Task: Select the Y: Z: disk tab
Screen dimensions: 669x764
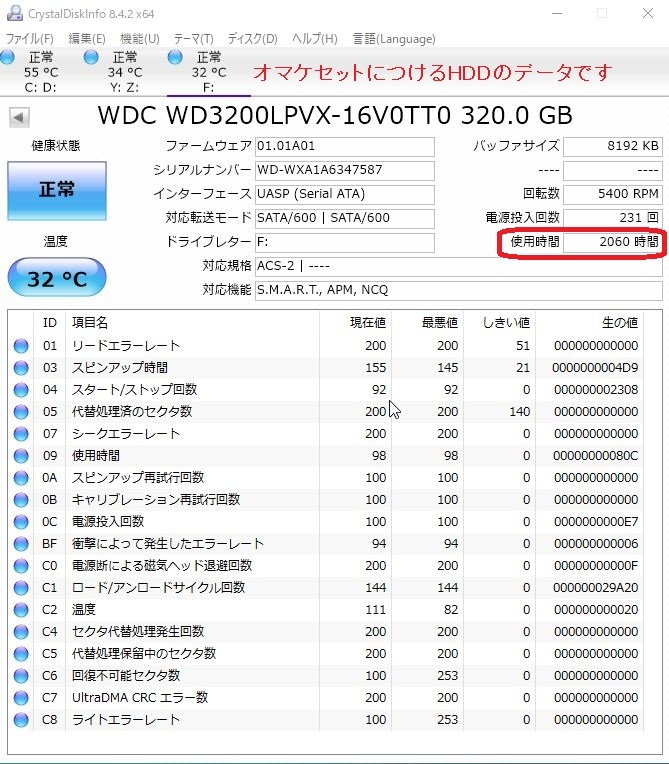Action: click(x=125, y=72)
